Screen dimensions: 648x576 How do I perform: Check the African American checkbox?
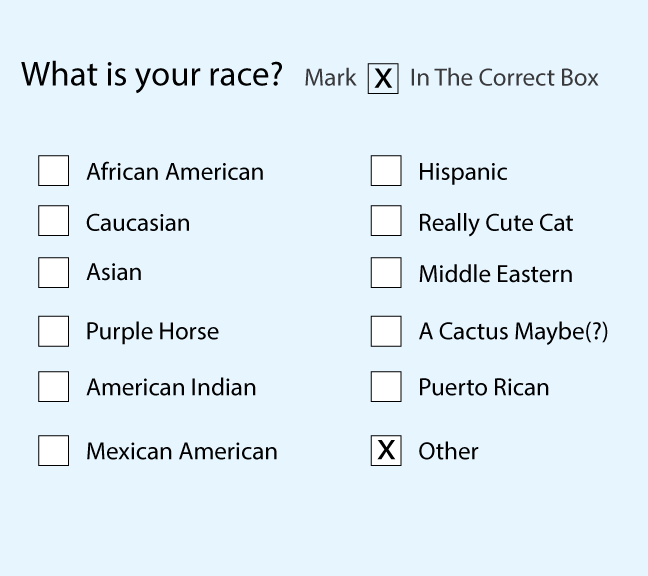click(53, 171)
